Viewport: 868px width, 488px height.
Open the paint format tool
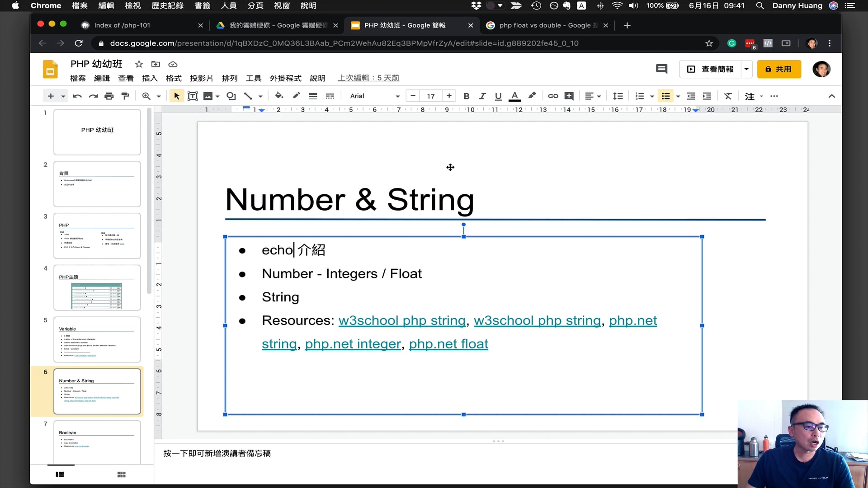click(125, 96)
